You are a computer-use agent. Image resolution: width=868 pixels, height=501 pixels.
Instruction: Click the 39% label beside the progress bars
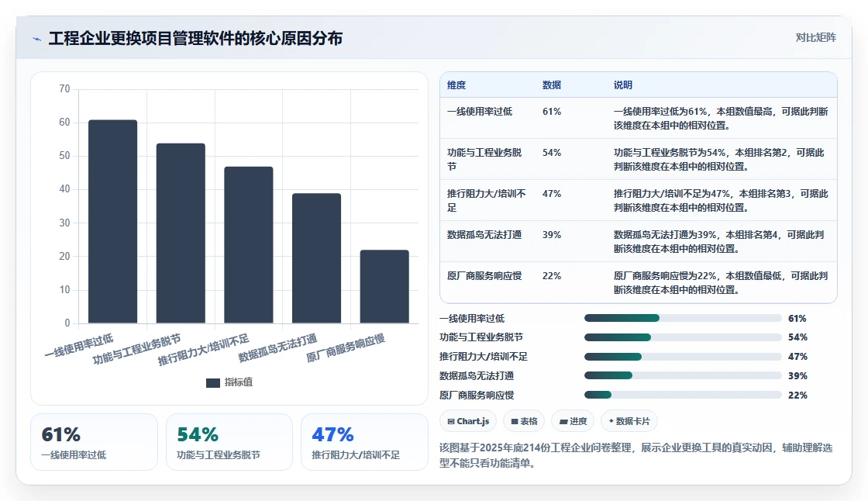[x=797, y=375]
